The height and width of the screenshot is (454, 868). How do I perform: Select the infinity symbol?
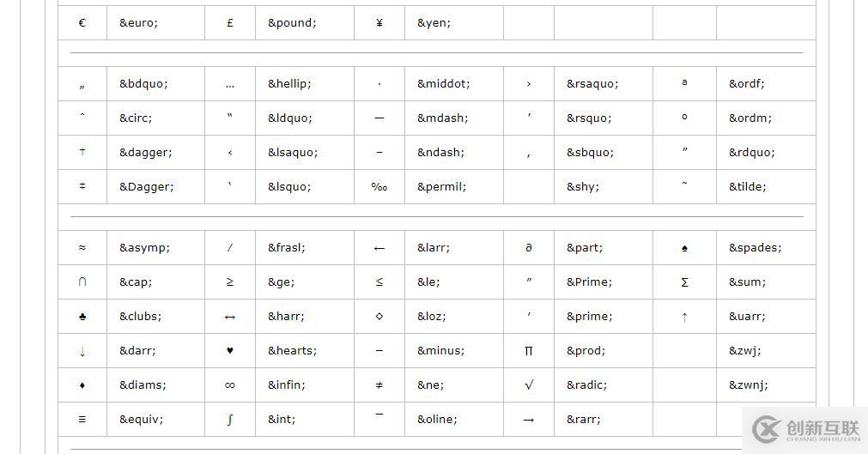coord(230,385)
